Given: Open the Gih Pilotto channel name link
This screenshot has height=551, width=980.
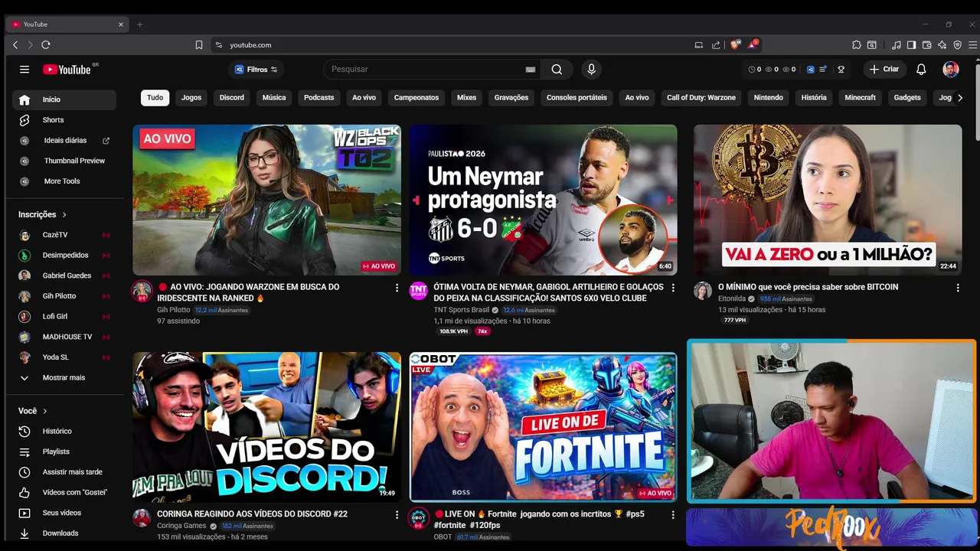Looking at the screenshot, I should tap(173, 310).
